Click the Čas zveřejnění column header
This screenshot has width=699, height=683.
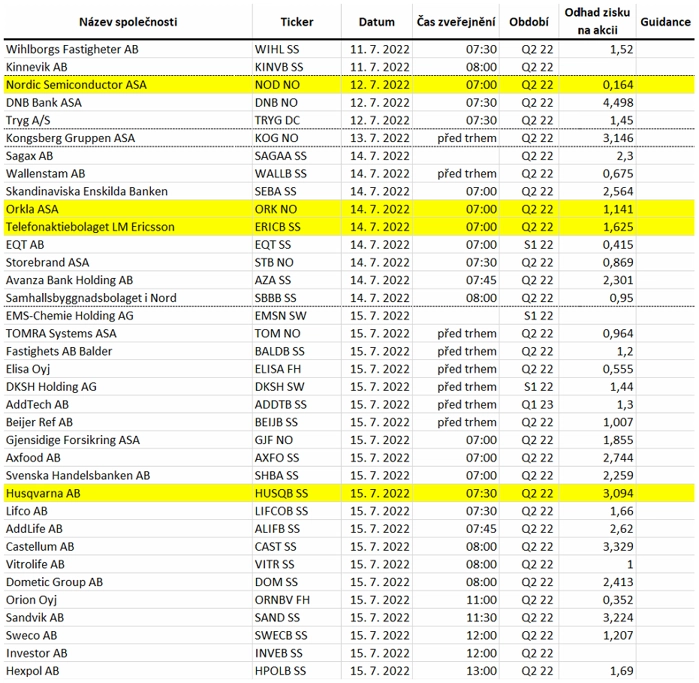pyautogui.click(x=456, y=22)
